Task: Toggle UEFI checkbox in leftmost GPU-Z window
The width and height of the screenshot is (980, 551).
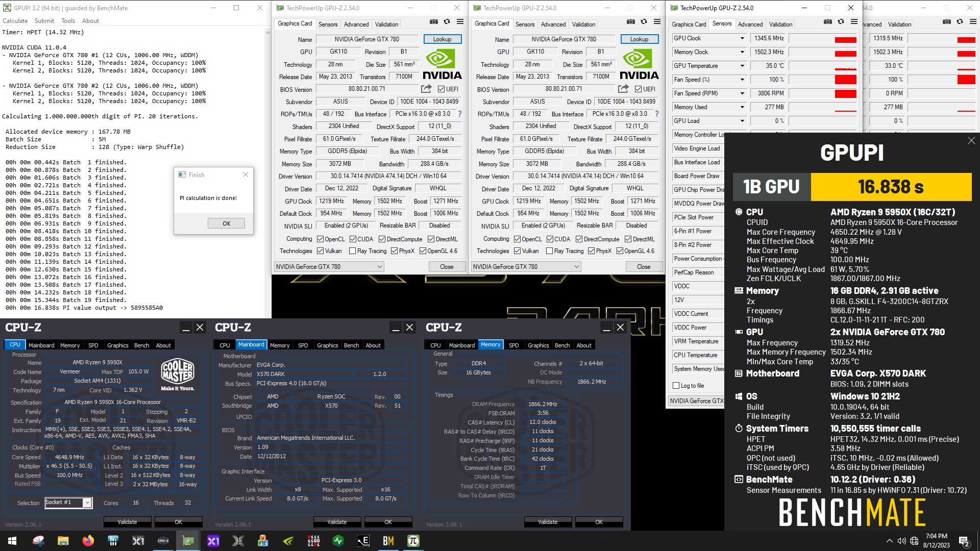Action: pyautogui.click(x=441, y=89)
